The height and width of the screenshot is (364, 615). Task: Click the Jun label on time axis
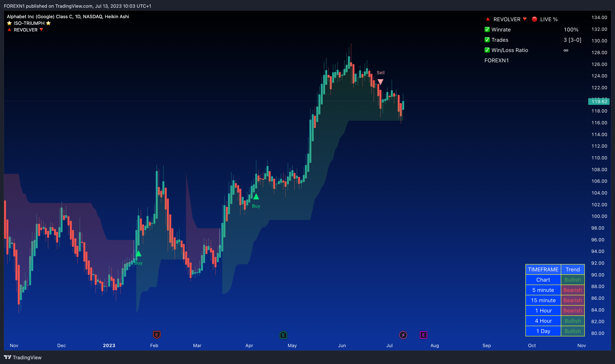pos(342,345)
